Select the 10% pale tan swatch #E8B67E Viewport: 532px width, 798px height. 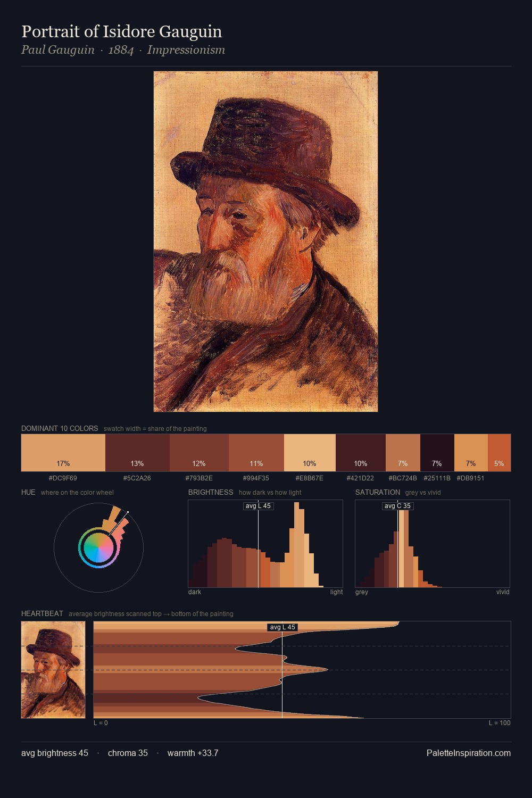point(310,453)
